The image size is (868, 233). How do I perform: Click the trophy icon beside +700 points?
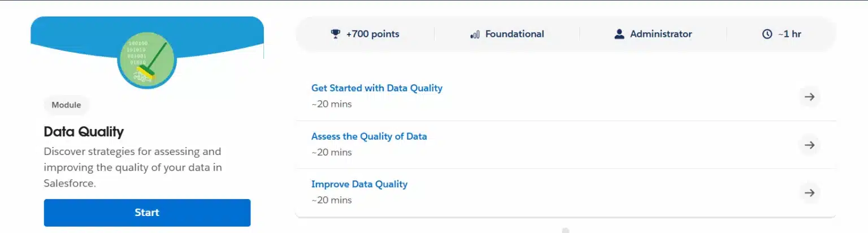pyautogui.click(x=336, y=34)
